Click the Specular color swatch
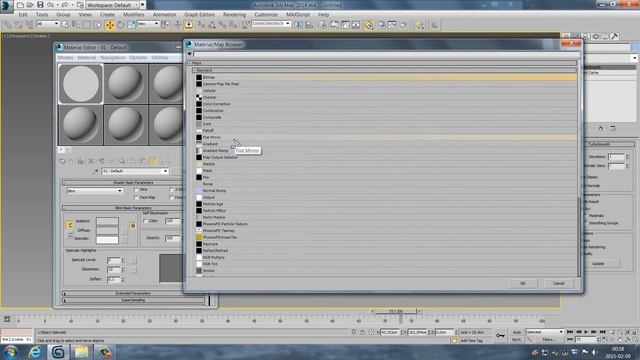640x360 pixels. point(107,240)
